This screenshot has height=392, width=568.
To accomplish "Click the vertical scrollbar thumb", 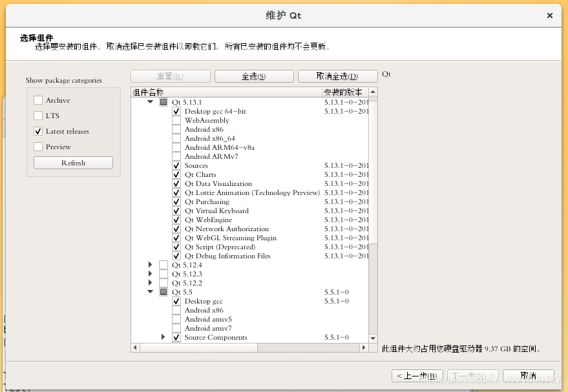I will tap(373, 172).
